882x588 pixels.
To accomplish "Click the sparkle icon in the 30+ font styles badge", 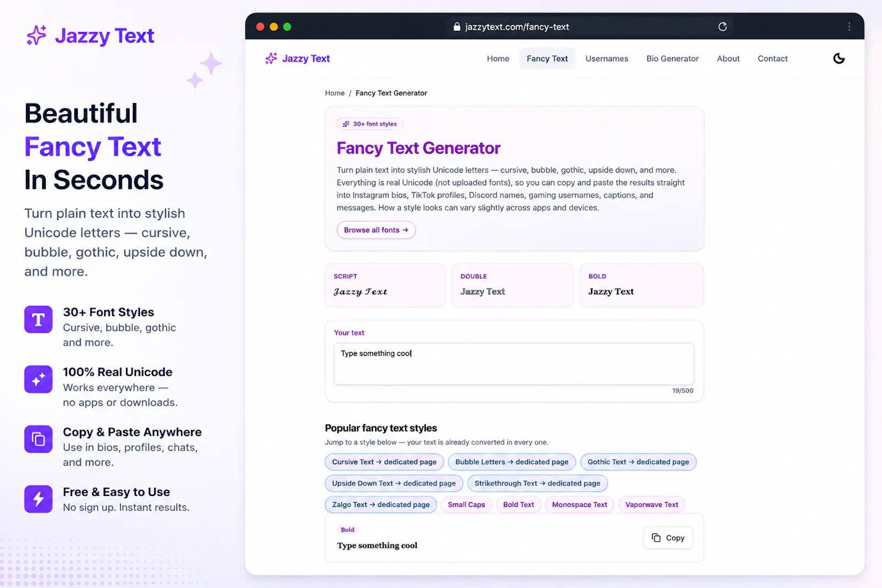I will 346,124.
